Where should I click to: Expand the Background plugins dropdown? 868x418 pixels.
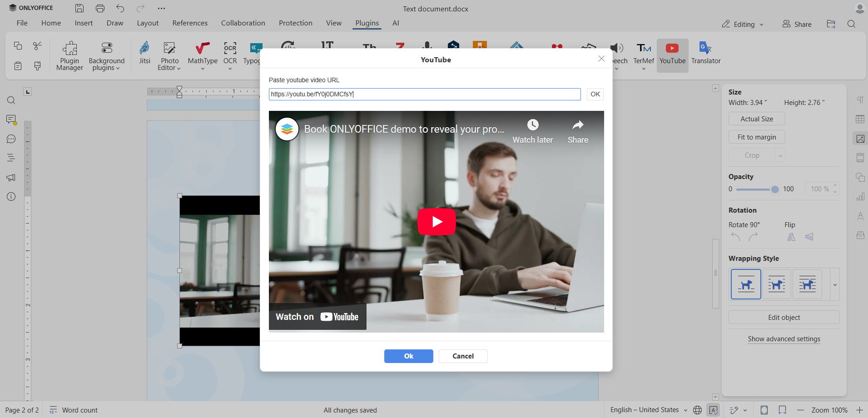pyautogui.click(x=106, y=56)
